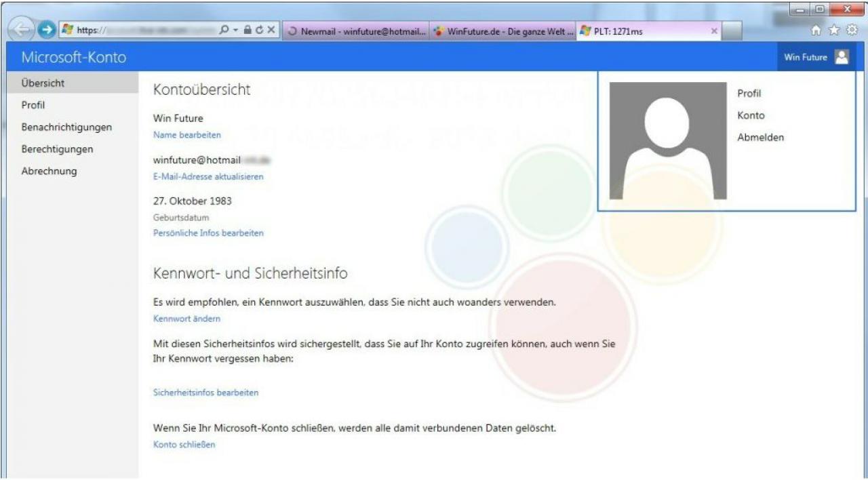
Task: Click the Kennwort- und Sicherheitsinfo heading
Action: (250, 273)
